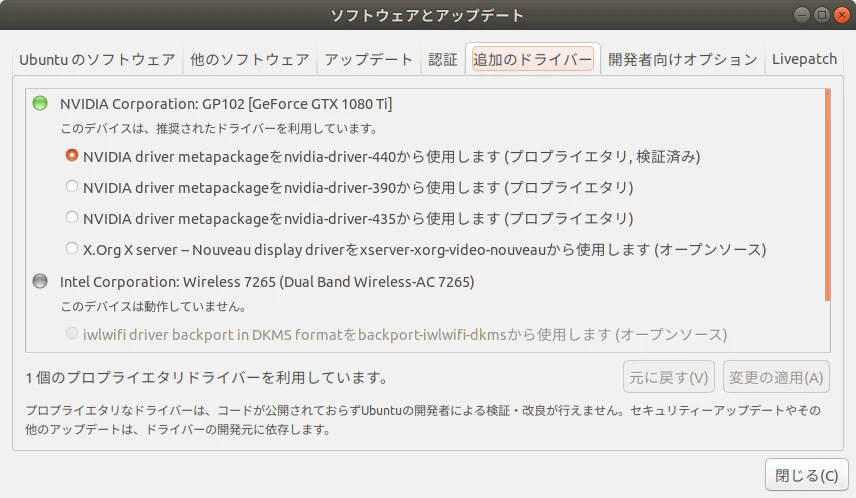The image size is (856, 498).
Task: Click the orange driver list scrollbar
Action: point(828,194)
